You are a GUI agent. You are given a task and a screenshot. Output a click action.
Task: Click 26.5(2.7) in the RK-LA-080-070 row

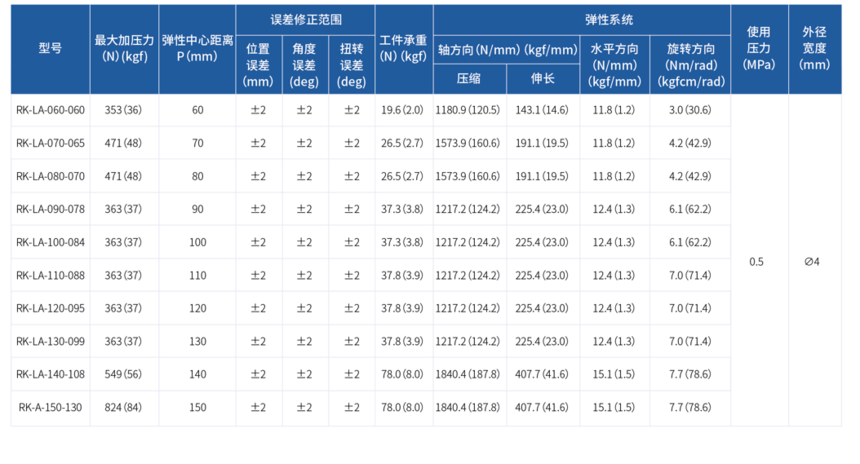tap(403, 176)
